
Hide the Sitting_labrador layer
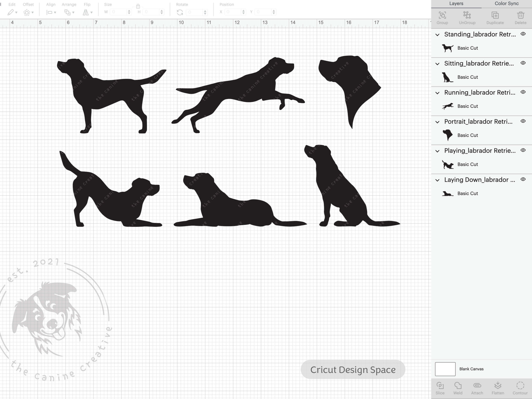[x=523, y=63]
